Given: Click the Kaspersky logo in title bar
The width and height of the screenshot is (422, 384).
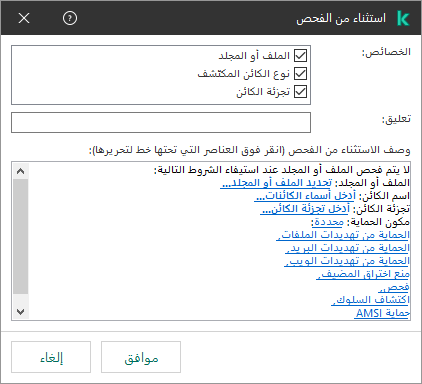Looking at the screenshot, I should 403,18.
